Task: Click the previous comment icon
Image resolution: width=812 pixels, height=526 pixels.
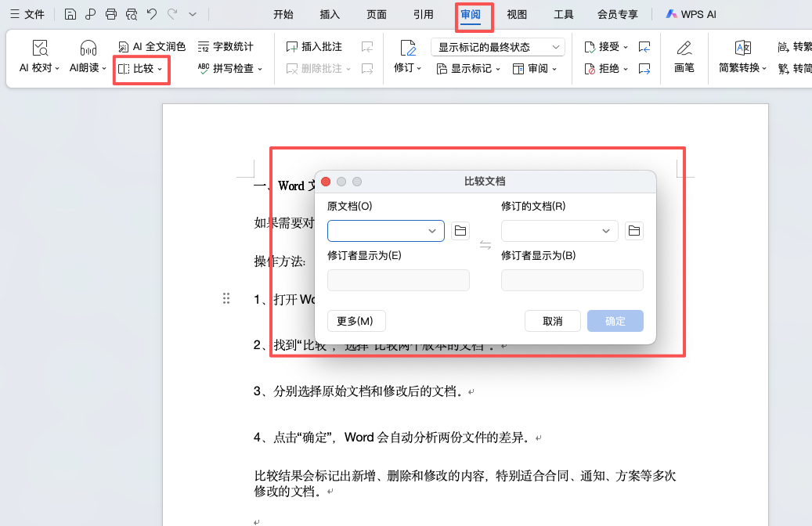Action: [x=367, y=47]
